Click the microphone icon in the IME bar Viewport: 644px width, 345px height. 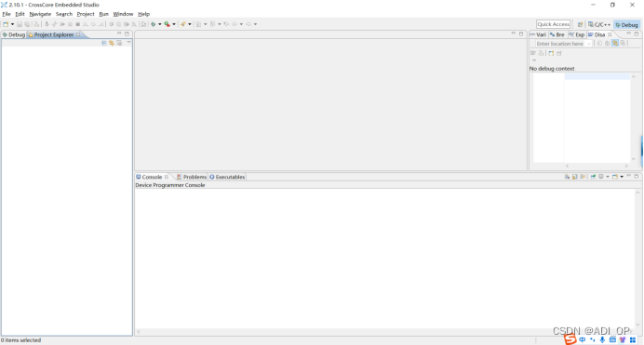[602, 340]
